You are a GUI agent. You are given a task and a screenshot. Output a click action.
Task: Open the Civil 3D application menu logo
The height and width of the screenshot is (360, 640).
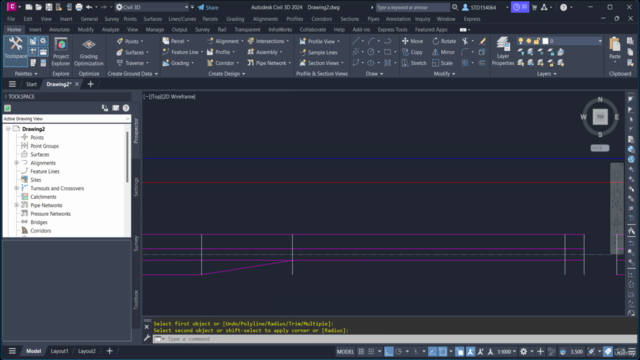(11, 7)
